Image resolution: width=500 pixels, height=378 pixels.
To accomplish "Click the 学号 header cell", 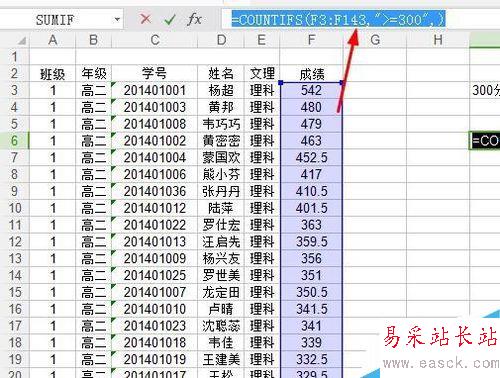I will (x=155, y=73).
